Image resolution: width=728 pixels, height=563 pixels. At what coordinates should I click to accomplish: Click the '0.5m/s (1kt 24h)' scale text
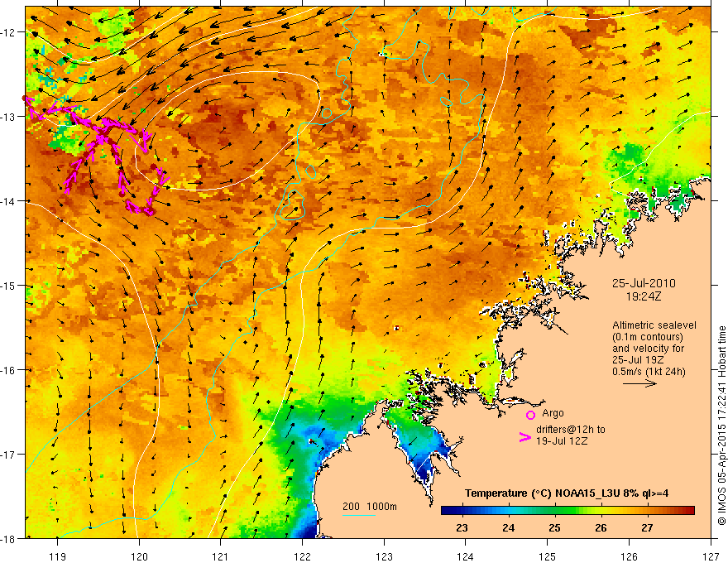point(649,372)
